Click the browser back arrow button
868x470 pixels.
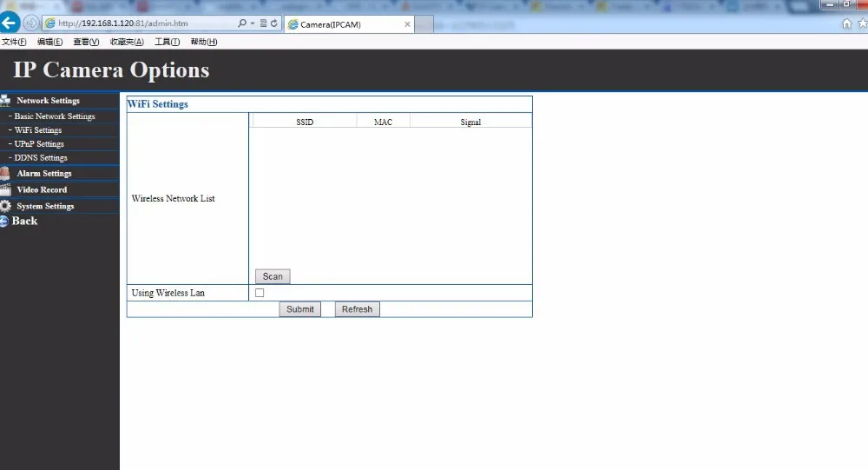[x=10, y=23]
